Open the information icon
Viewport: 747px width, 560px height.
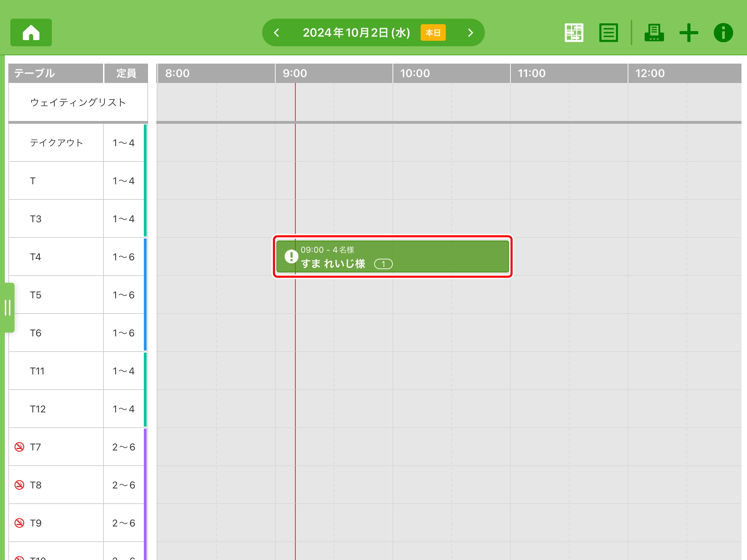pos(723,33)
